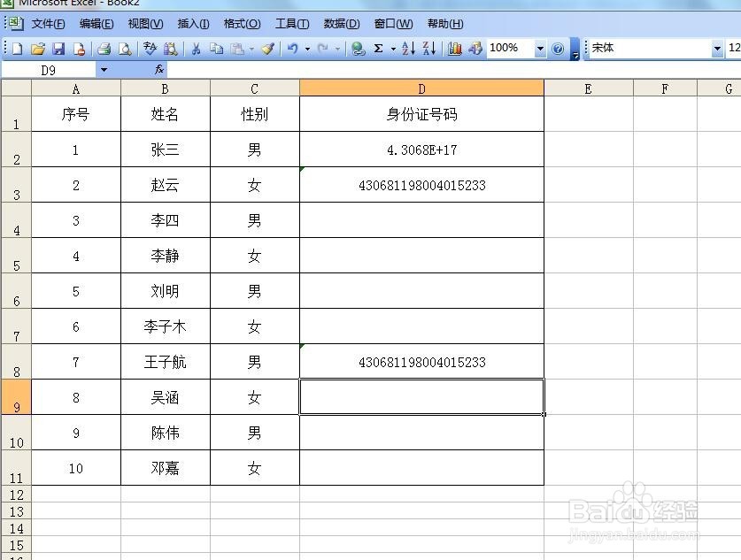
Task: Click the zoom percentage field 100%
Action: (511, 48)
